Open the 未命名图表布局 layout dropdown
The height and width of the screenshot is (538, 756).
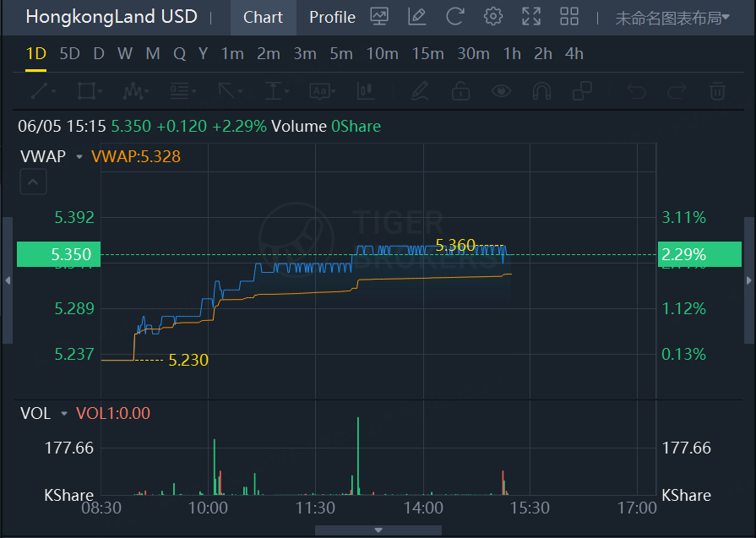point(672,19)
